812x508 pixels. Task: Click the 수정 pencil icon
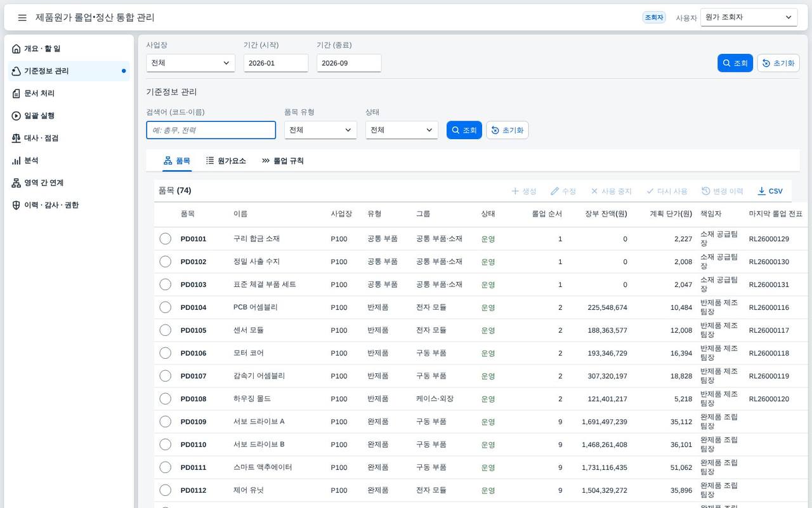pos(555,191)
